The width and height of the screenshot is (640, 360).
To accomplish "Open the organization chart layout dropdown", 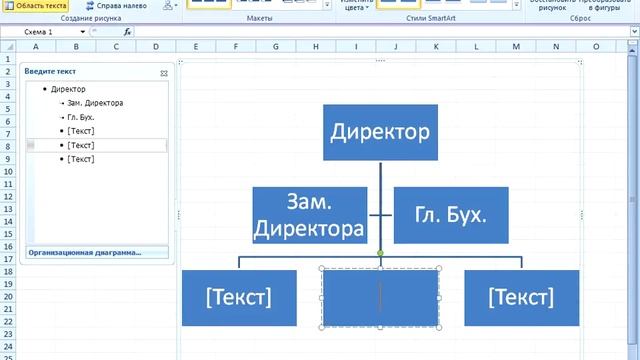I will [170, 6].
